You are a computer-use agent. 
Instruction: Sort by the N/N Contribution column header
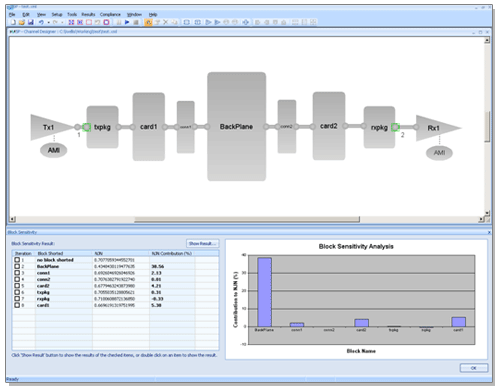(172, 254)
